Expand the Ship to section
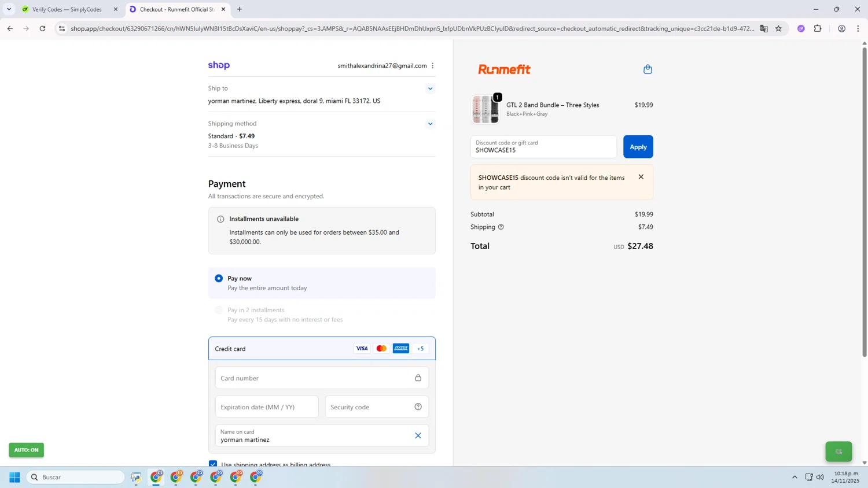This screenshot has width=868, height=488. pos(430,88)
